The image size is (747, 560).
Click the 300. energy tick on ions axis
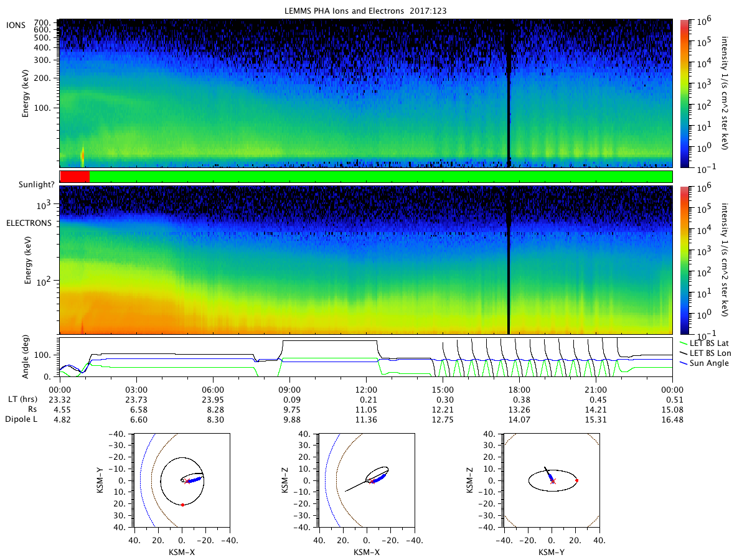click(42, 60)
